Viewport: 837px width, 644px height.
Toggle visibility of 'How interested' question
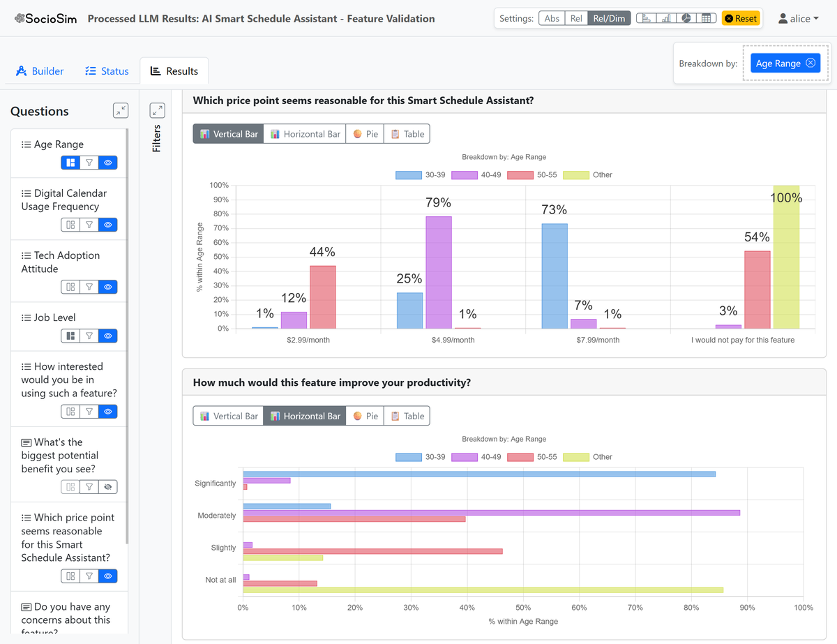(108, 412)
